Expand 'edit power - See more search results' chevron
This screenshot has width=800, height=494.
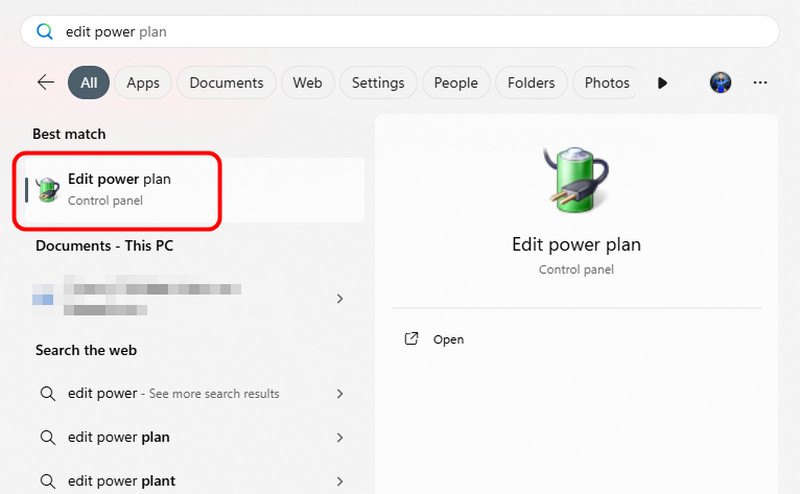click(x=340, y=394)
